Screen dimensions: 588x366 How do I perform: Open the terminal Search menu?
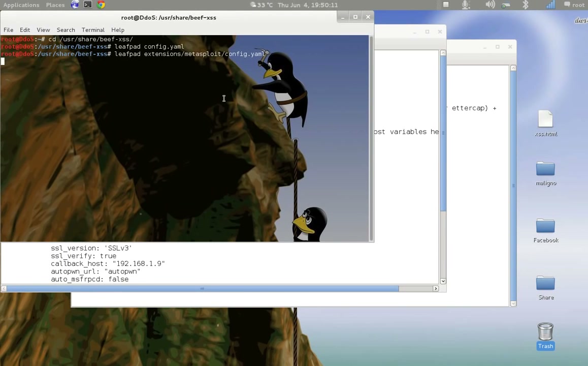(x=66, y=29)
